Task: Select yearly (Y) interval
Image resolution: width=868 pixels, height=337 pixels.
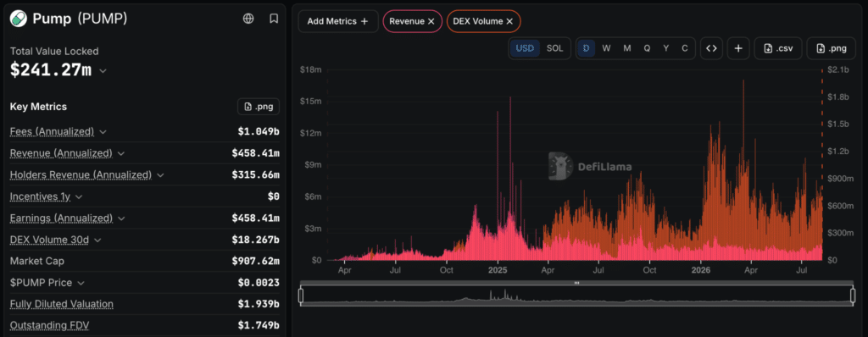Action: tap(666, 48)
